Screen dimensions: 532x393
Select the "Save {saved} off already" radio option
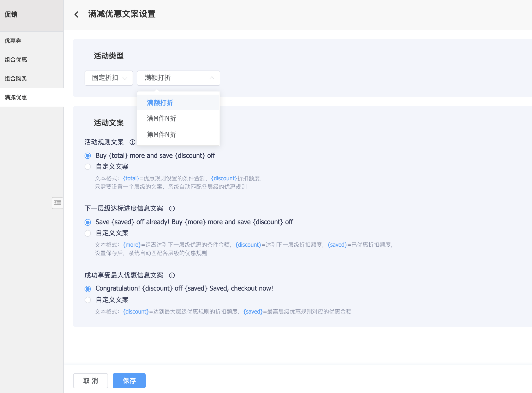coord(88,222)
